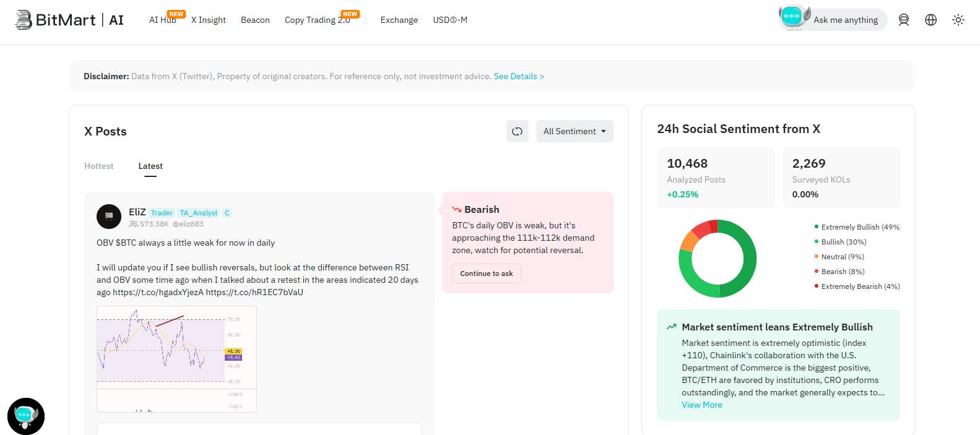Expand All Sentiment dropdown
The height and width of the screenshot is (435, 980).
[x=575, y=131]
